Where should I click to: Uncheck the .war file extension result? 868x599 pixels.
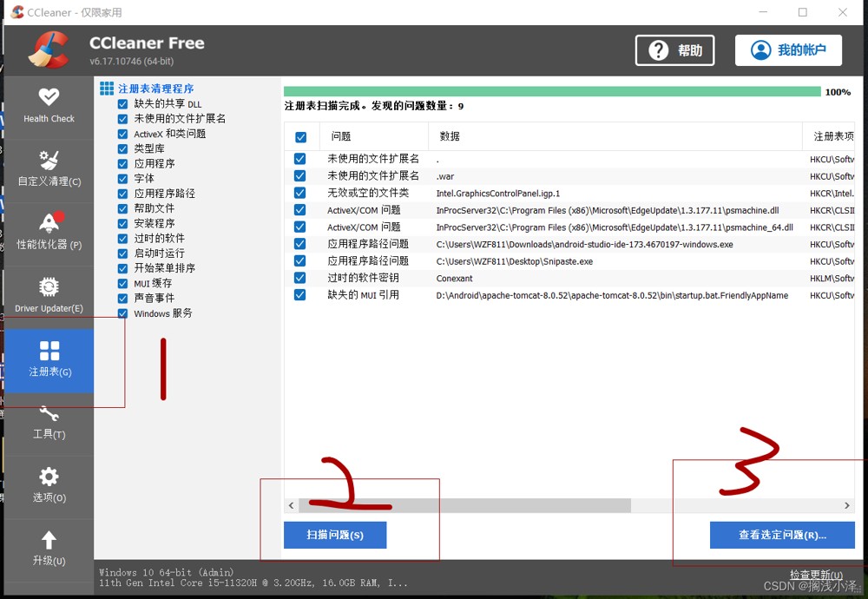[300, 176]
